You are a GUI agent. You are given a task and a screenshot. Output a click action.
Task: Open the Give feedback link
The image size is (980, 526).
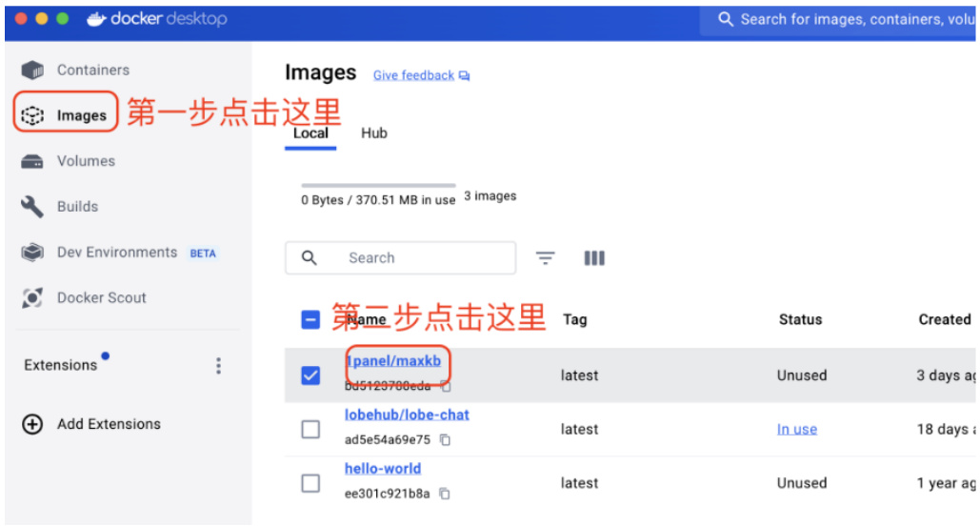[x=413, y=75]
